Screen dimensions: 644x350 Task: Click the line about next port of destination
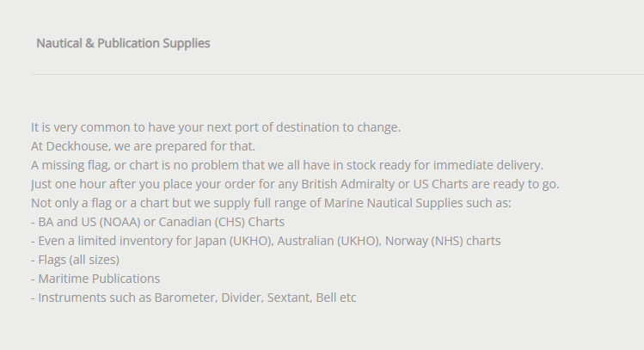tap(216, 127)
